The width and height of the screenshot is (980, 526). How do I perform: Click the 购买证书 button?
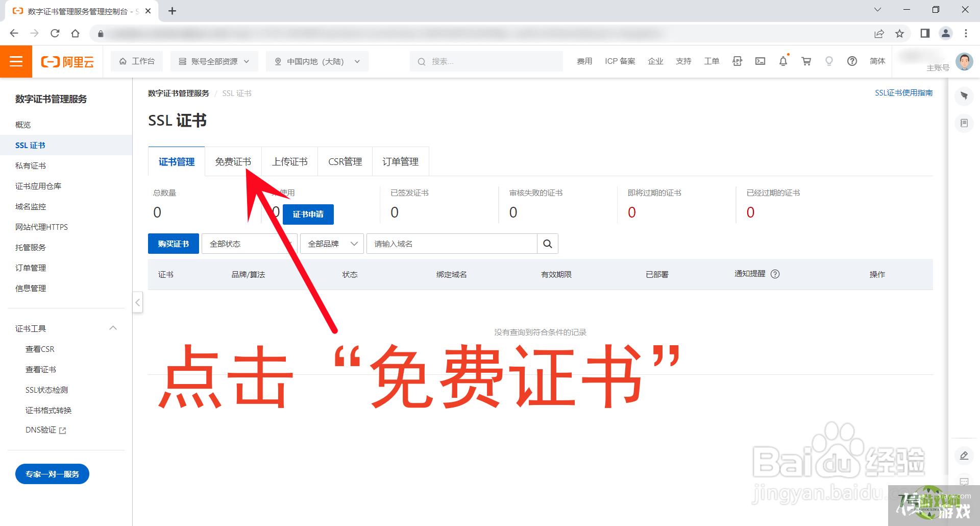[174, 244]
